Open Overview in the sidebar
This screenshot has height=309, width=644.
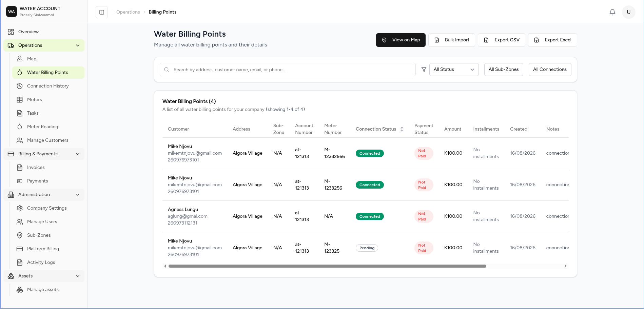(x=44, y=32)
